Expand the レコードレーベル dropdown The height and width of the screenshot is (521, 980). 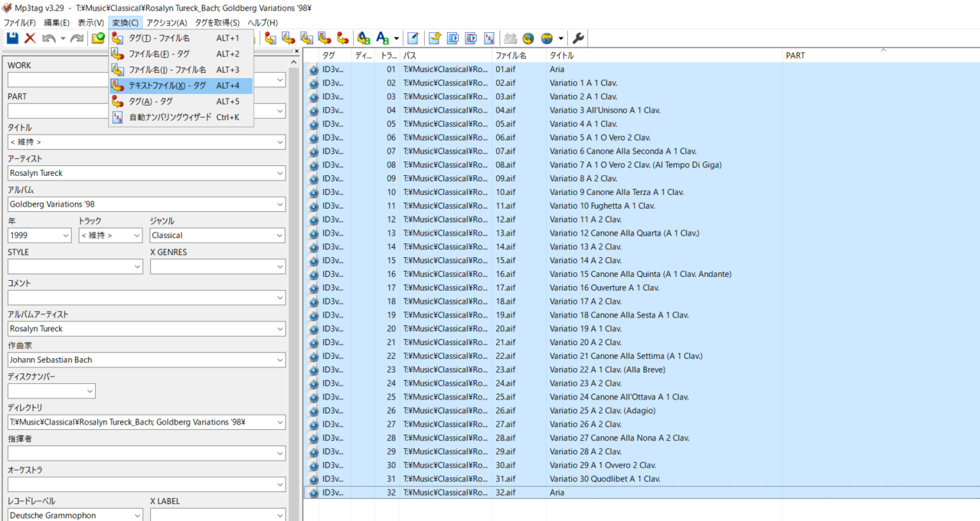[x=136, y=516]
